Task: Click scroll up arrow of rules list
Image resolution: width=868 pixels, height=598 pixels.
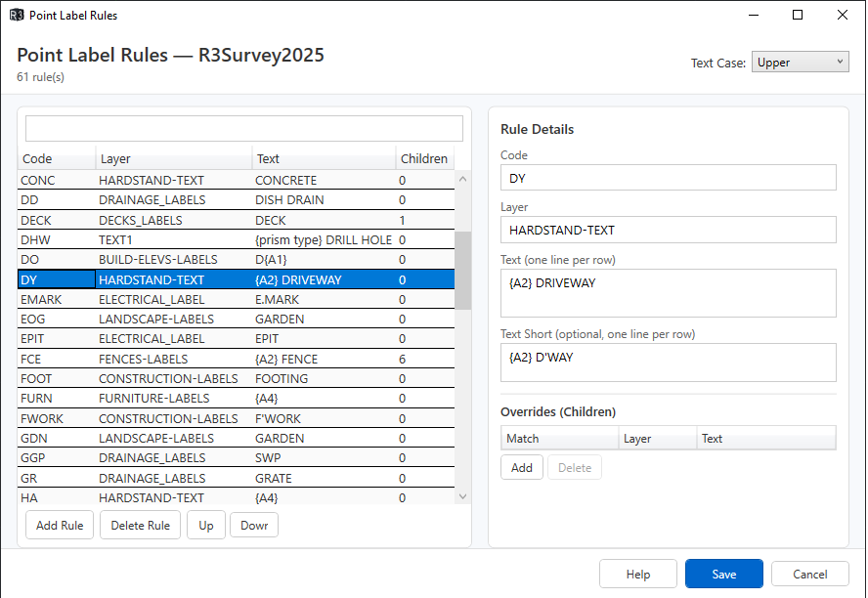Action: click(x=462, y=179)
